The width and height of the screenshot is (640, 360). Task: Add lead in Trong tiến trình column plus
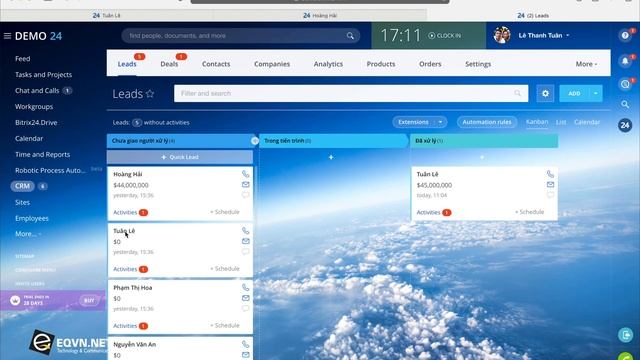[x=331, y=157]
